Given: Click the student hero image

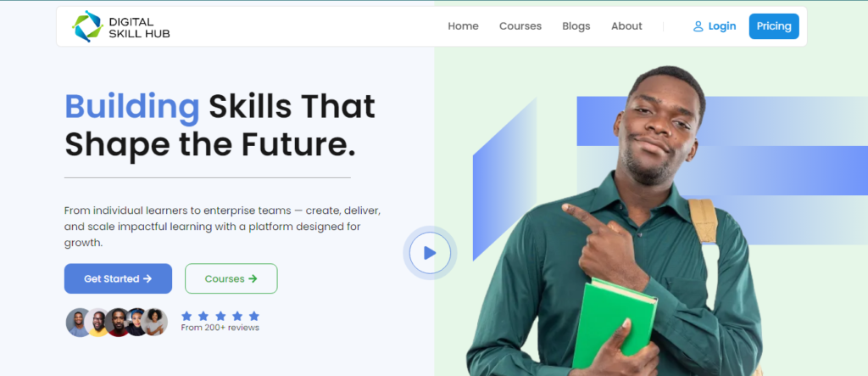Looking at the screenshot, I should pyautogui.click(x=615, y=222).
